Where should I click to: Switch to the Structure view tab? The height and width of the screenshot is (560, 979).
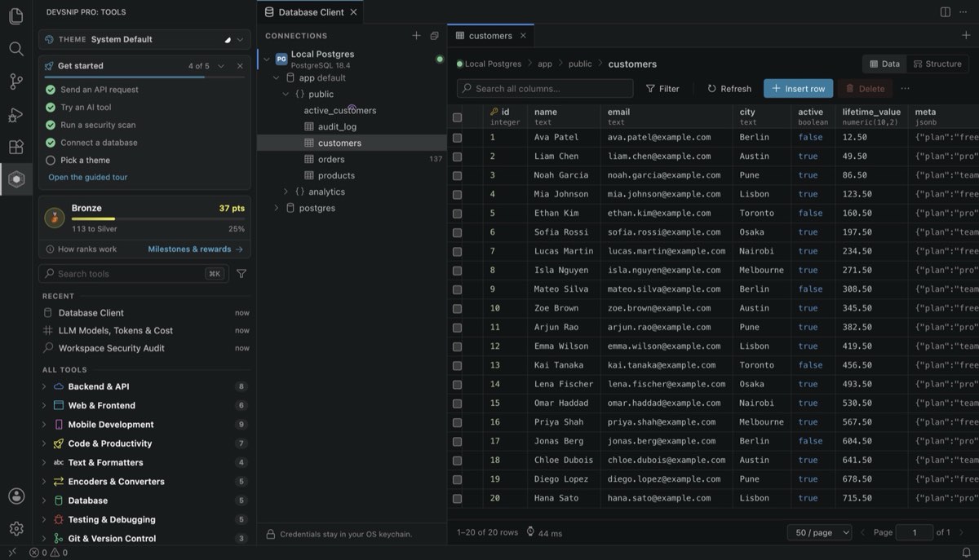[x=937, y=64]
